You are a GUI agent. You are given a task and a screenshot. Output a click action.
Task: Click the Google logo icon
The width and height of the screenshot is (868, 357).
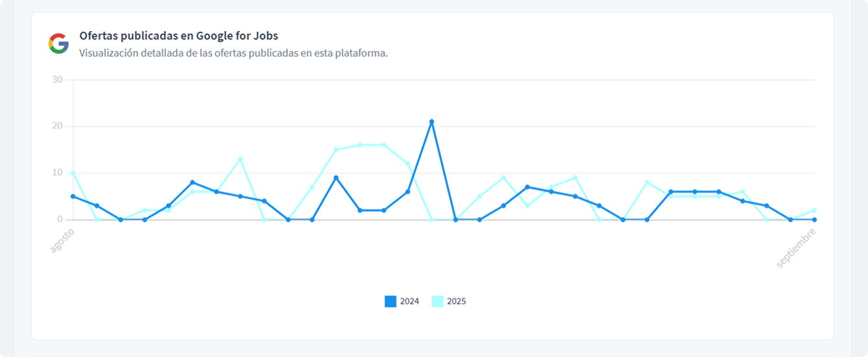coord(58,43)
